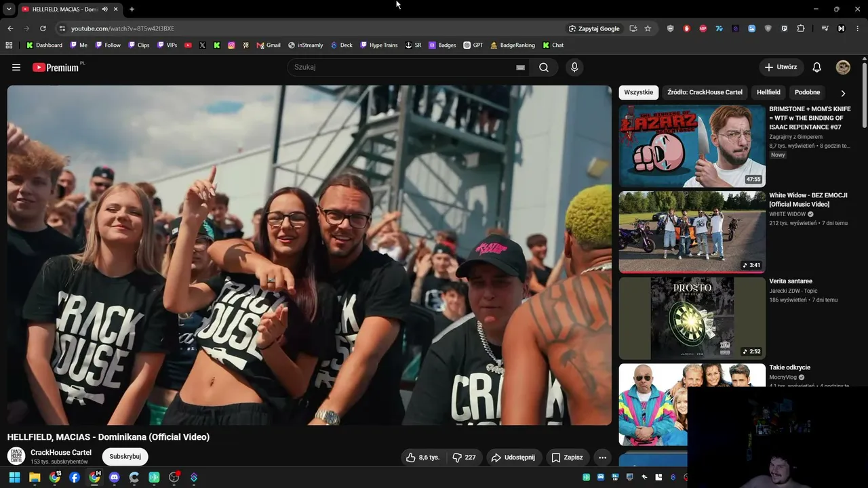Viewport: 868px width, 488px height.
Task: Open the inStreamly bookmark
Action: [305, 45]
